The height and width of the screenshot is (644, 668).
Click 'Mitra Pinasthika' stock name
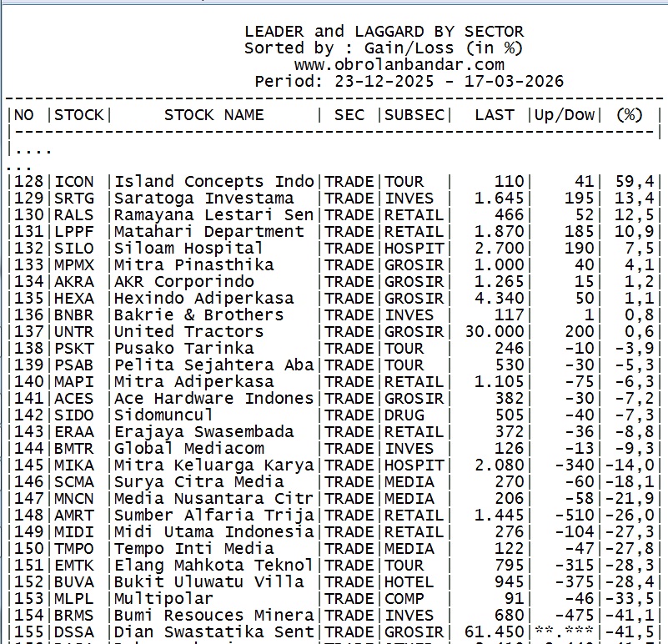[x=193, y=265]
